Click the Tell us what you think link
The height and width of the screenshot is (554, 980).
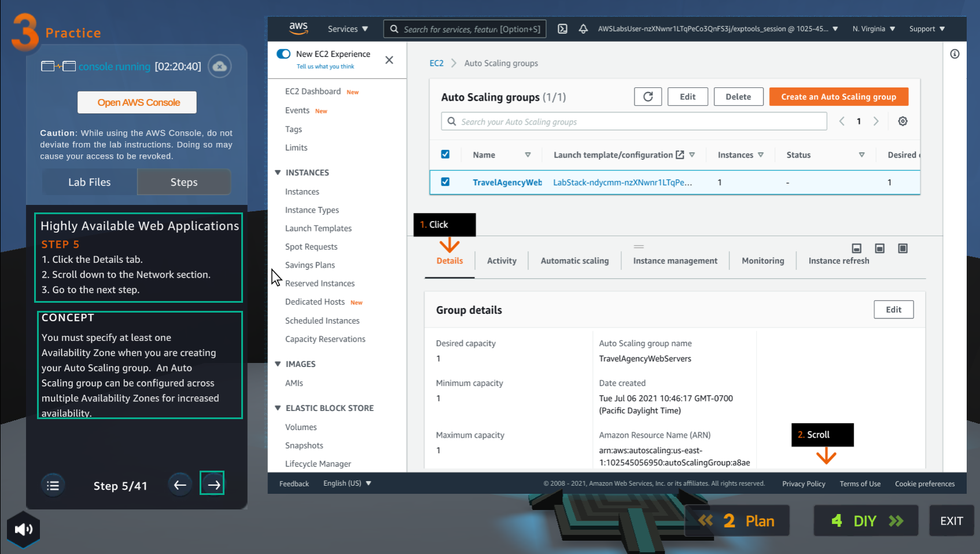pos(325,67)
